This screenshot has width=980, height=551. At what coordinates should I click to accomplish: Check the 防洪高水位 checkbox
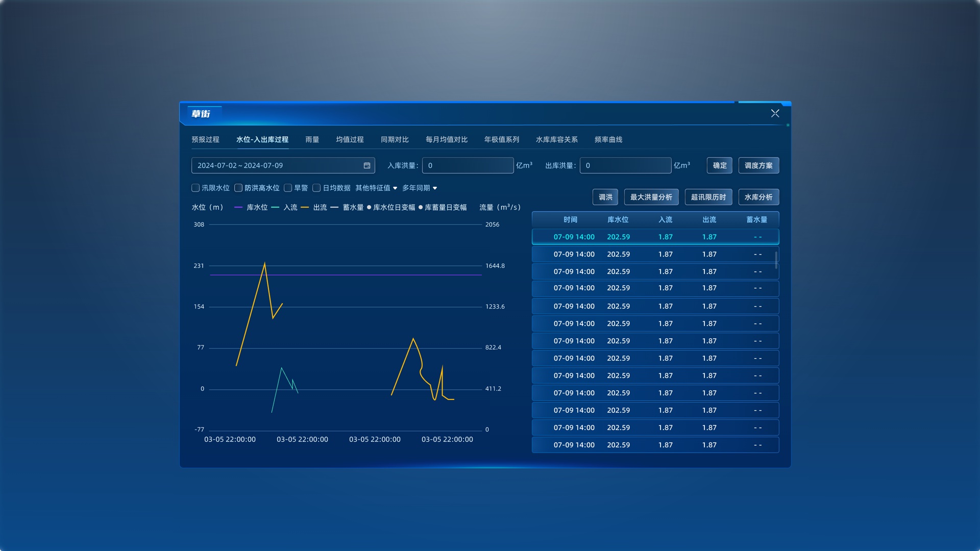238,188
